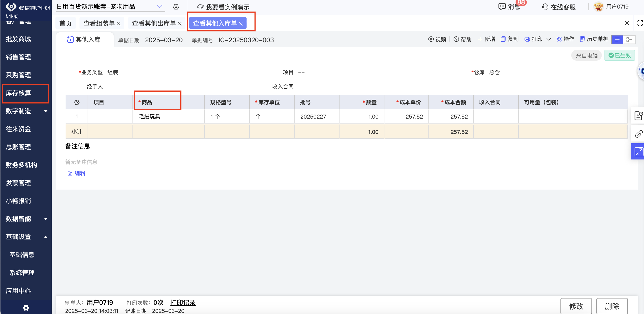Switch to 查看组装单 tab

[99, 23]
